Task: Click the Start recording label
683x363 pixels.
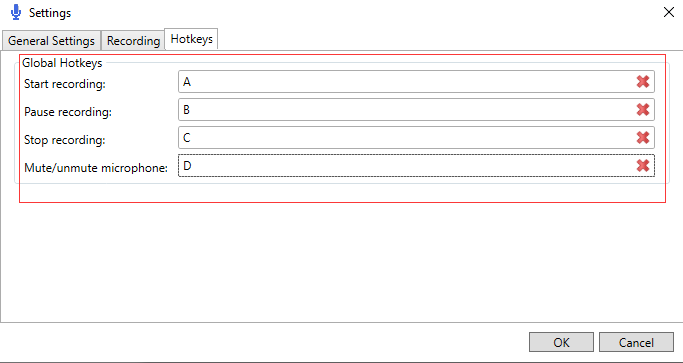Action: click(x=65, y=84)
